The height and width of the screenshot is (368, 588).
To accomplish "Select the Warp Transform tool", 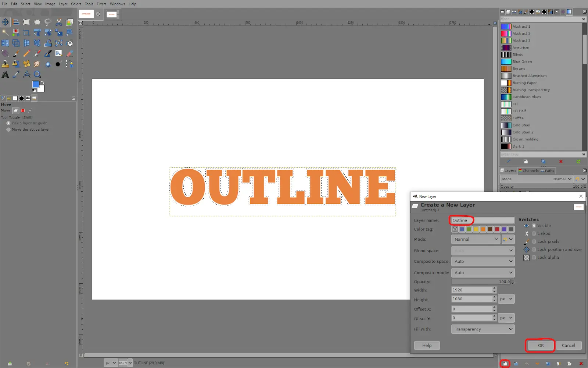I will [x=48, y=43].
